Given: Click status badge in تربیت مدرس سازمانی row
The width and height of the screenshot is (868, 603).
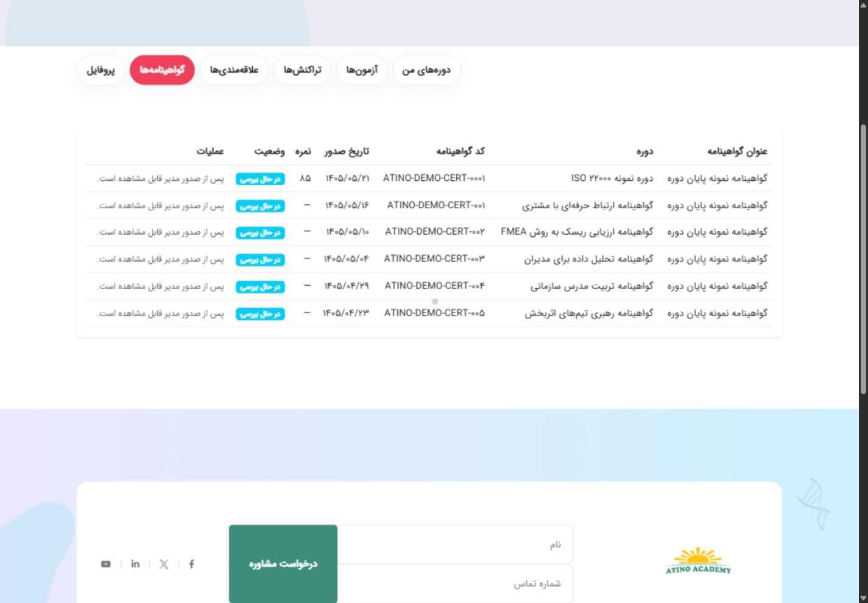Looking at the screenshot, I should pos(260,286).
